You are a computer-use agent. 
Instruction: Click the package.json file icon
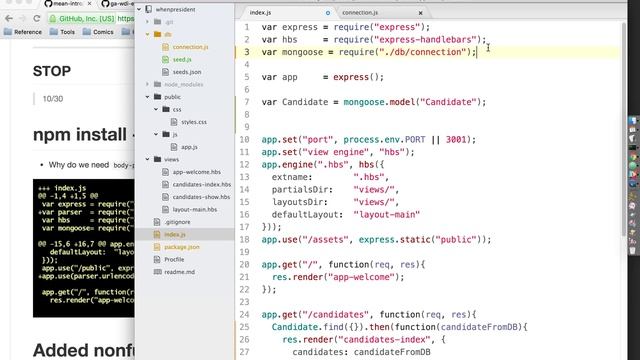[x=157, y=247]
